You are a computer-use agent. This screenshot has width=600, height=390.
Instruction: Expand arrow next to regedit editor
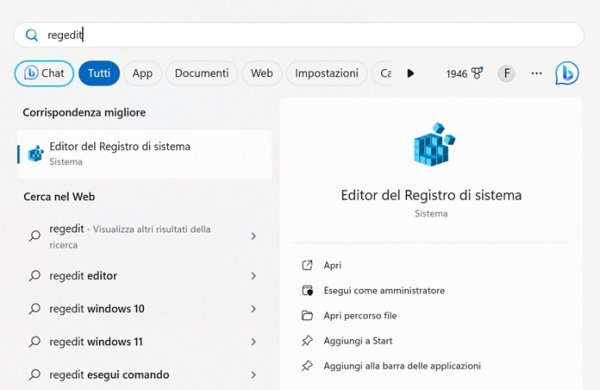[x=253, y=276]
